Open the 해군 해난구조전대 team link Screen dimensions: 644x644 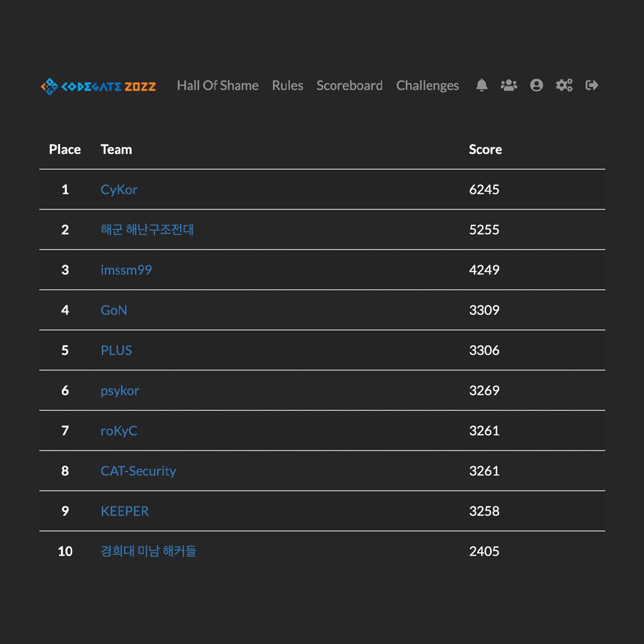[147, 230]
